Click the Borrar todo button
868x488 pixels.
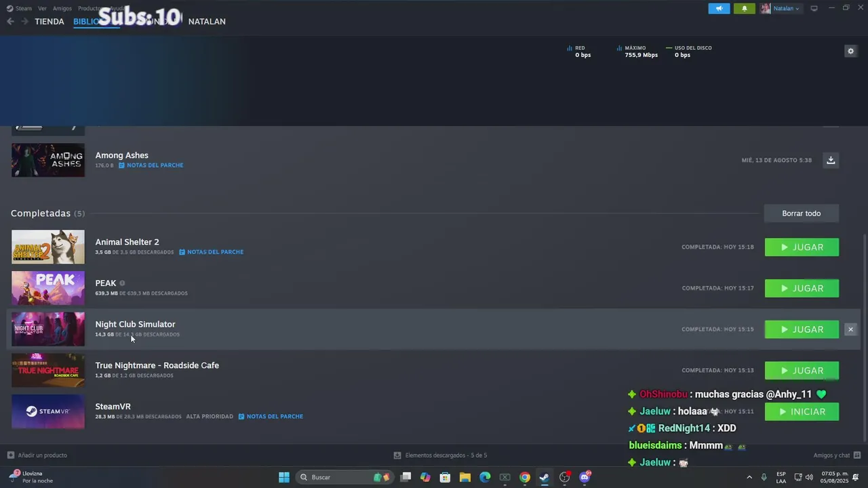click(802, 213)
